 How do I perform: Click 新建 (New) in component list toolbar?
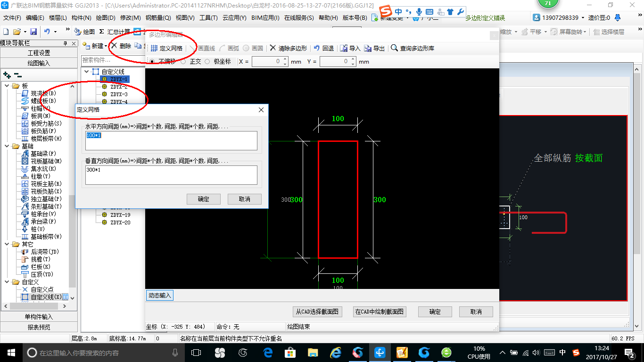pos(93,46)
